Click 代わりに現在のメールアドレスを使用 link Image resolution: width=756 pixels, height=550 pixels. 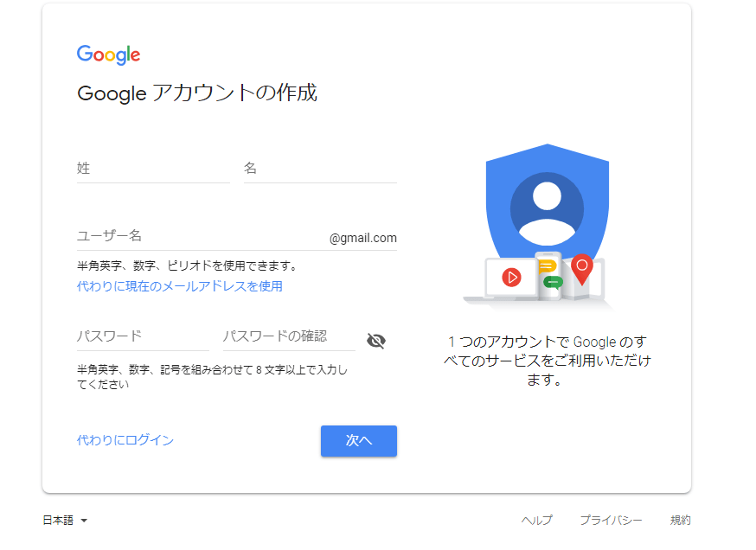(x=179, y=286)
